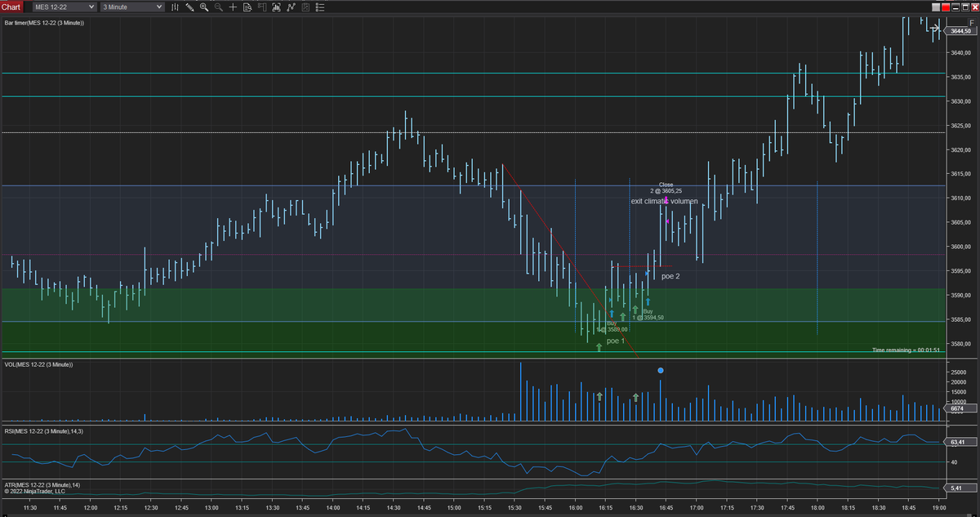The image size is (980, 517).
Task: Click the 16:00 time axis label
Action: (574, 508)
